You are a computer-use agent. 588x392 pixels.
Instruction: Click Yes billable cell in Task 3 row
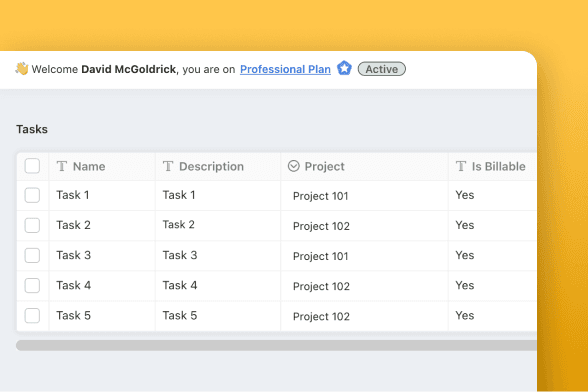click(x=493, y=255)
